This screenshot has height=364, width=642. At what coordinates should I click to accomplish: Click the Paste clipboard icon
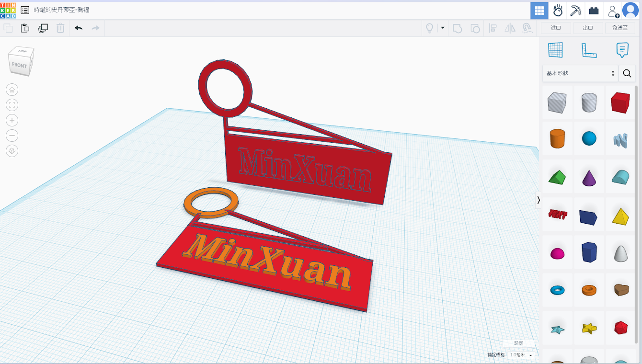(x=25, y=28)
